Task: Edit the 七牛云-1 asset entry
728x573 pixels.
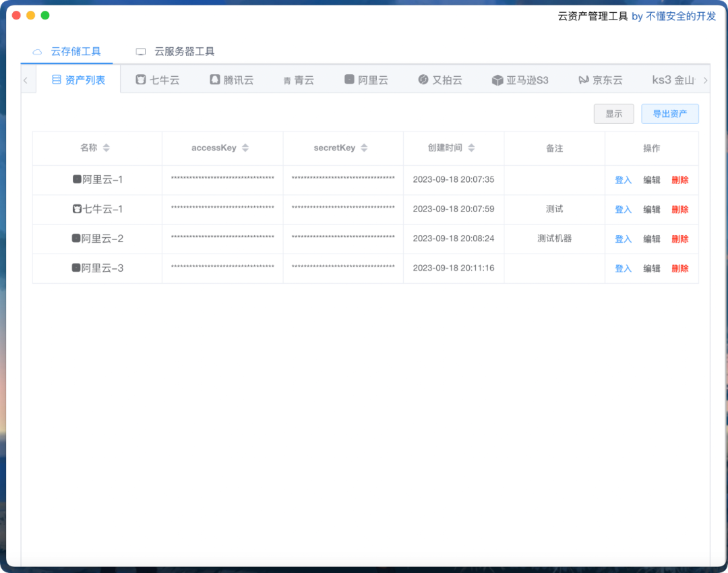Action: point(651,210)
